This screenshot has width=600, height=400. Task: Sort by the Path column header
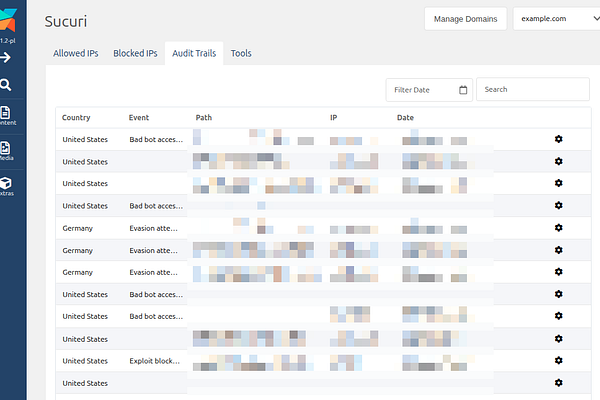coord(204,118)
